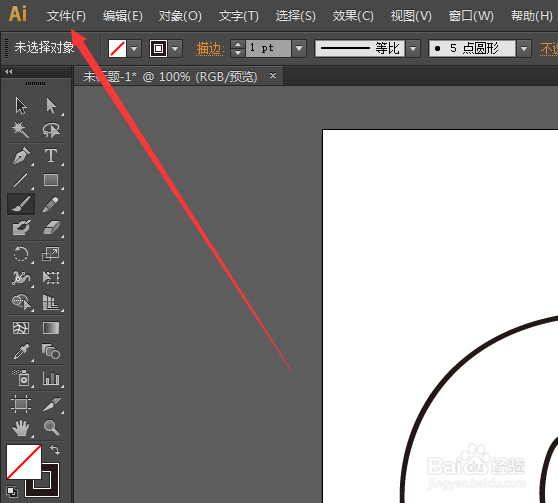This screenshot has height=503, width=558.
Task: Select the Line Segment tool
Action: tap(21, 180)
